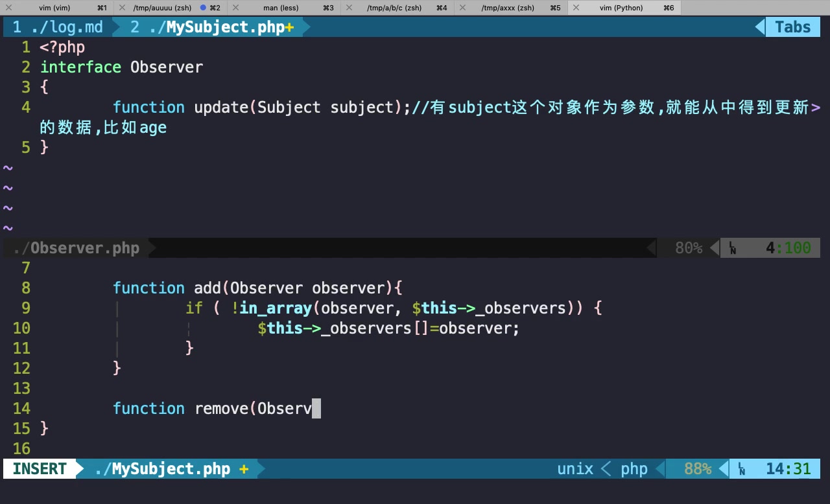Close the man (less) tab
The image size is (830, 504).
point(235,8)
